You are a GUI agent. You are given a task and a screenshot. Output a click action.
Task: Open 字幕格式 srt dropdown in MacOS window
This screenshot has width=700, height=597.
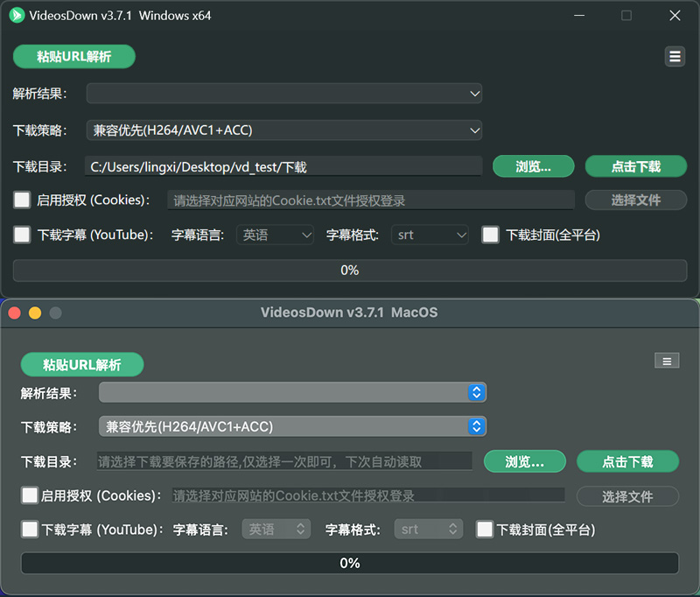pos(429,529)
